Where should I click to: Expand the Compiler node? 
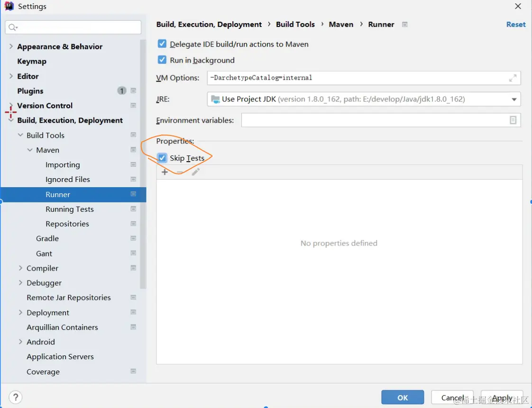click(x=20, y=268)
